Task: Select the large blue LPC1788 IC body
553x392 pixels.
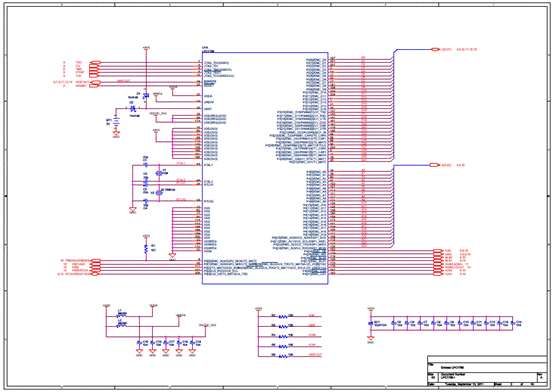Action: click(x=265, y=168)
